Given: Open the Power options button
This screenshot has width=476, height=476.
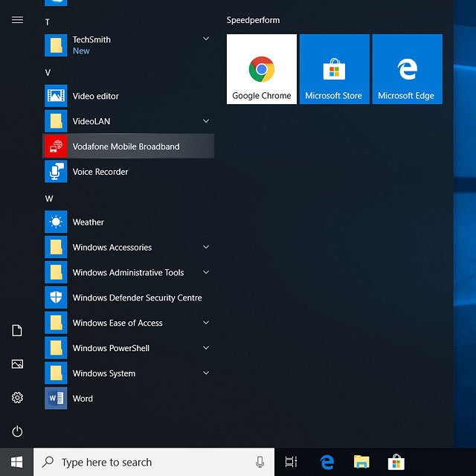Looking at the screenshot, I should pyautogui.click(x=17, y=431).
